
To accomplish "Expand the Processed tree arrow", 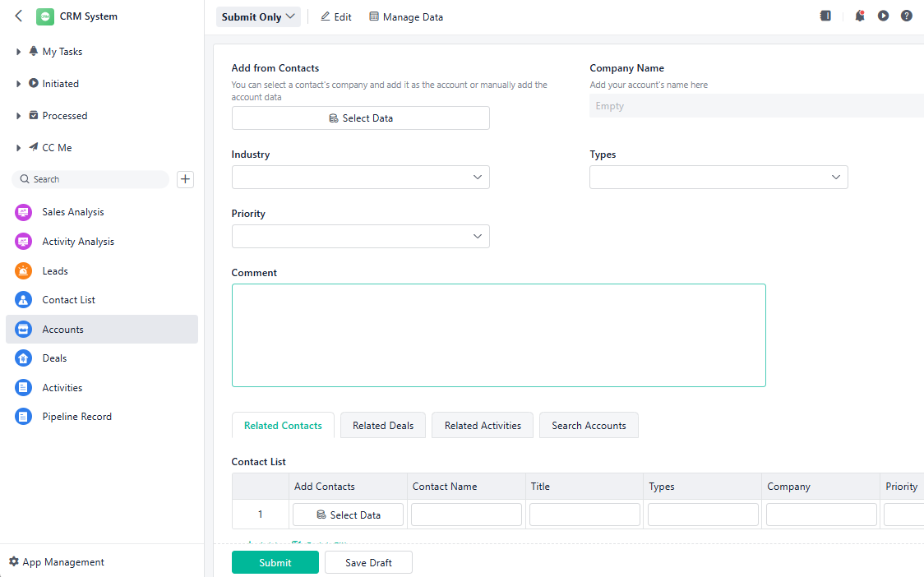I will click(x=18, y=116).
